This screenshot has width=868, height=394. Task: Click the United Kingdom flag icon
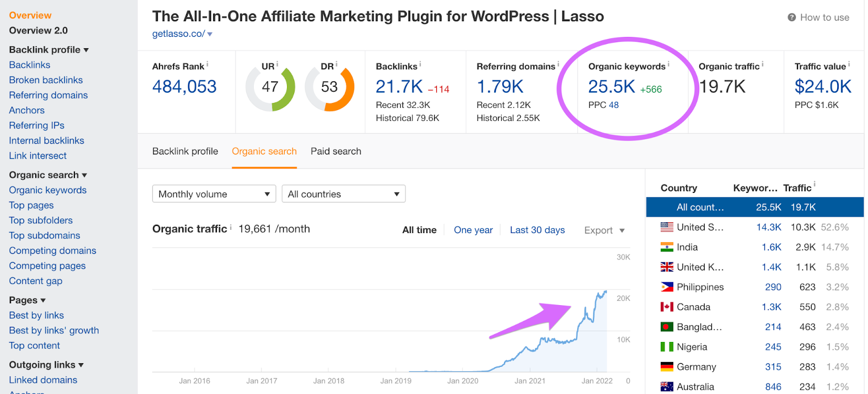[667, 267]
